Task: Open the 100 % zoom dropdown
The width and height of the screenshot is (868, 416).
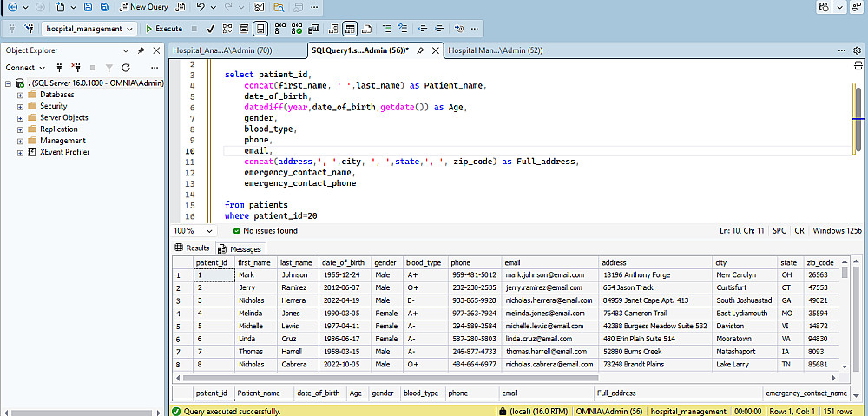Action: [x=209, y=231]
